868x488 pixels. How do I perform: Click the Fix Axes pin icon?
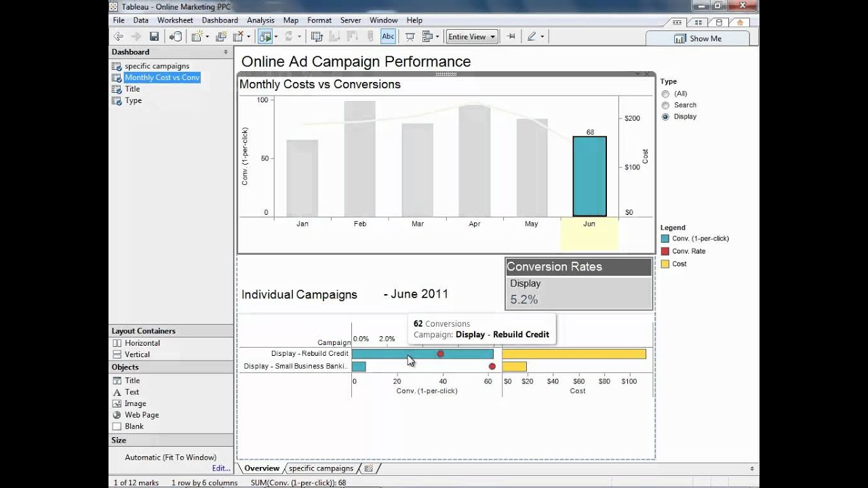[x=511, y=37]
